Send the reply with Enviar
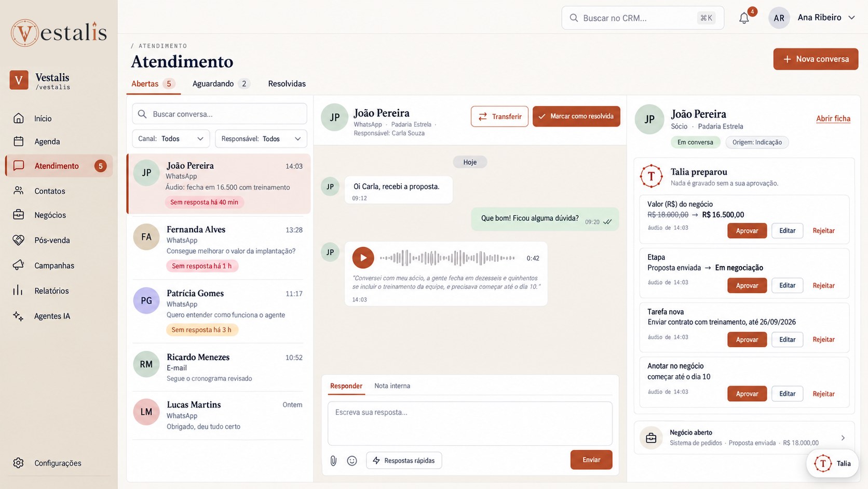The image size is (868, 489). (x=591, y=460)
